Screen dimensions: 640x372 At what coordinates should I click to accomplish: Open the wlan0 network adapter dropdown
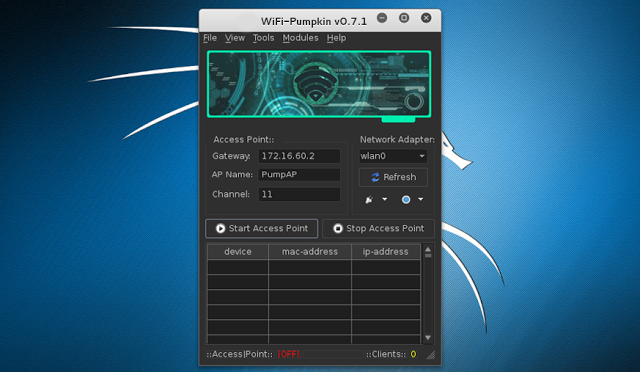tap(393, 156)
